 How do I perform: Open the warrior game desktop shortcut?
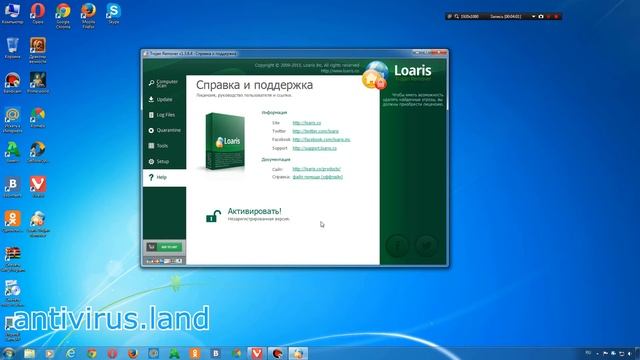click(38, 83)
